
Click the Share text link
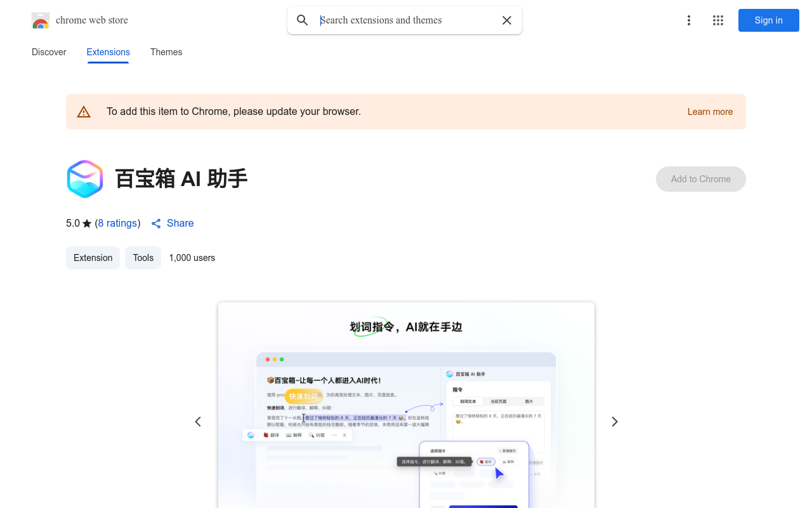180,224
